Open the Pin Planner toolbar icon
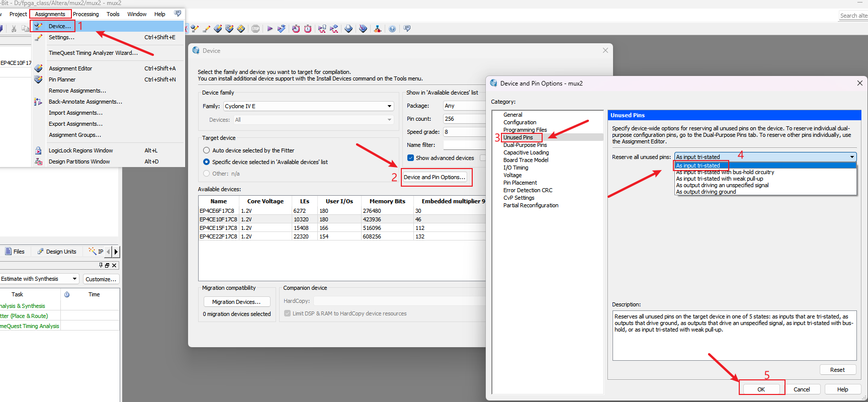The height and width of the screenshot is (402, 868). pos(229,29)
